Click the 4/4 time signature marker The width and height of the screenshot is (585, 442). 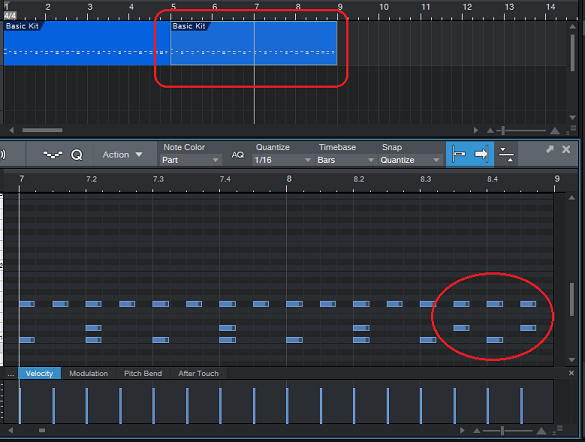click(10, 16)
